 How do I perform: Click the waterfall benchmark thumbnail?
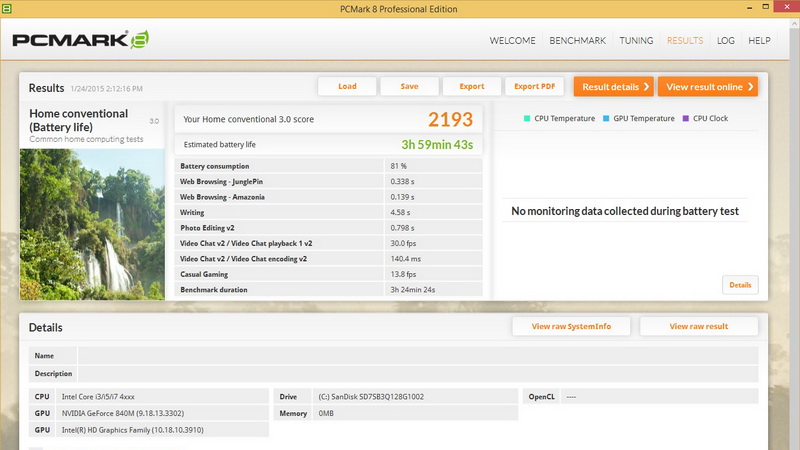[92, 224]
